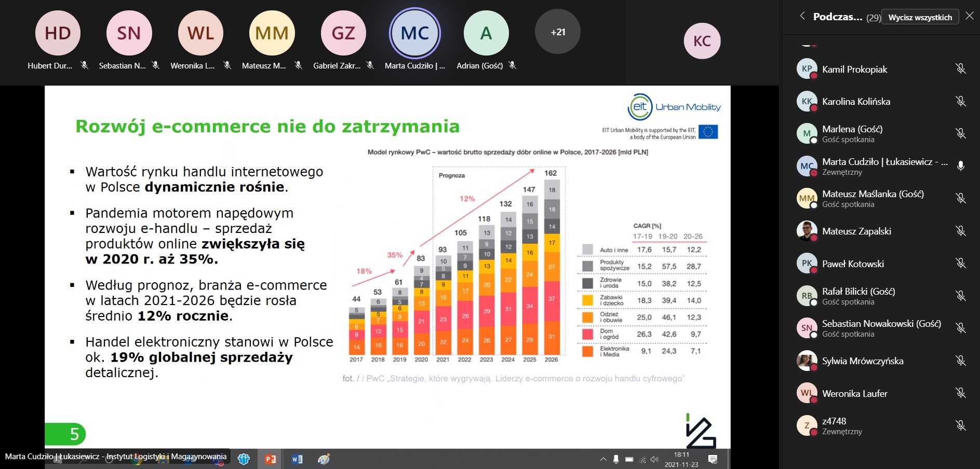The image size is (980, 469).
Task: Open Microsoft Word from the taskbar
Action: tap(297, 459)
